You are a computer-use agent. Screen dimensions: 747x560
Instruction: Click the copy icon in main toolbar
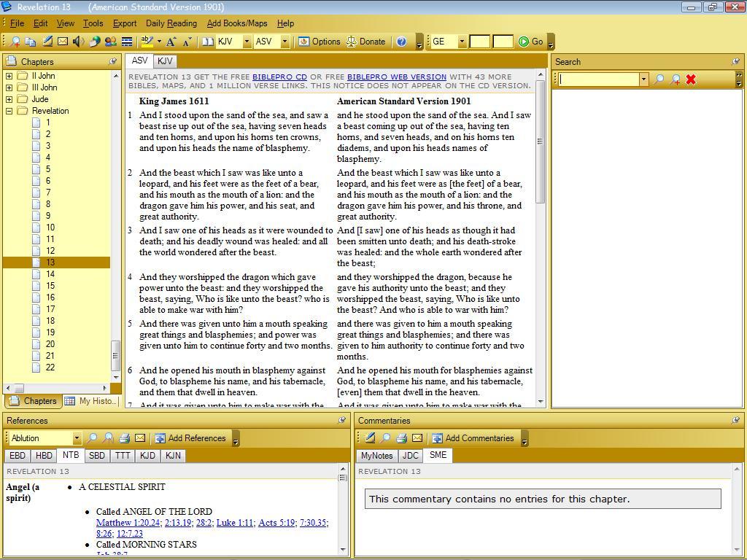pos(31,42)
